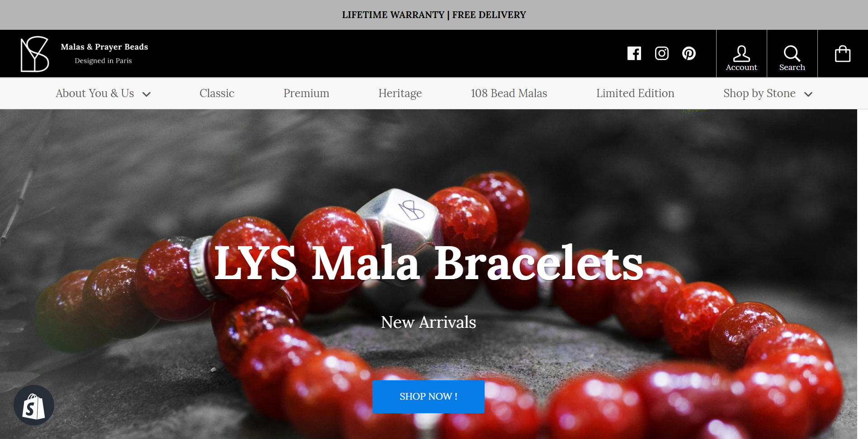Click the LYS Mala Bracelets hero heading
868x439 pixels.
pyautogui.click(x=429, y=263)
